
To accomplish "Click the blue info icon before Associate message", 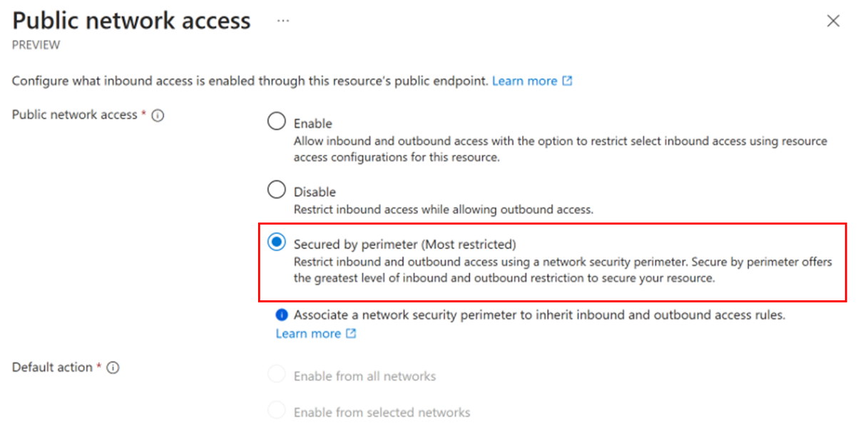I will tap(282, 315).
